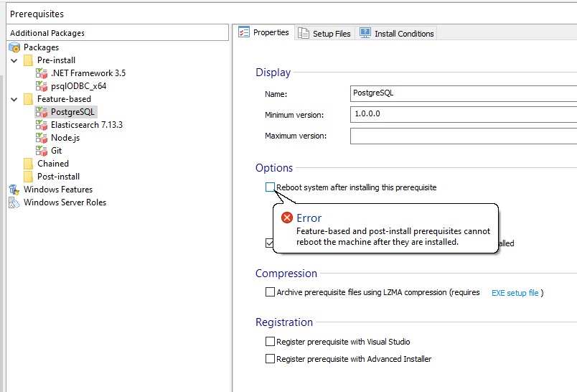The height and width of the screenshot is (392, 577).
Task: Uncheck the checked box behind error tooltip
Action: click(269, 243)
